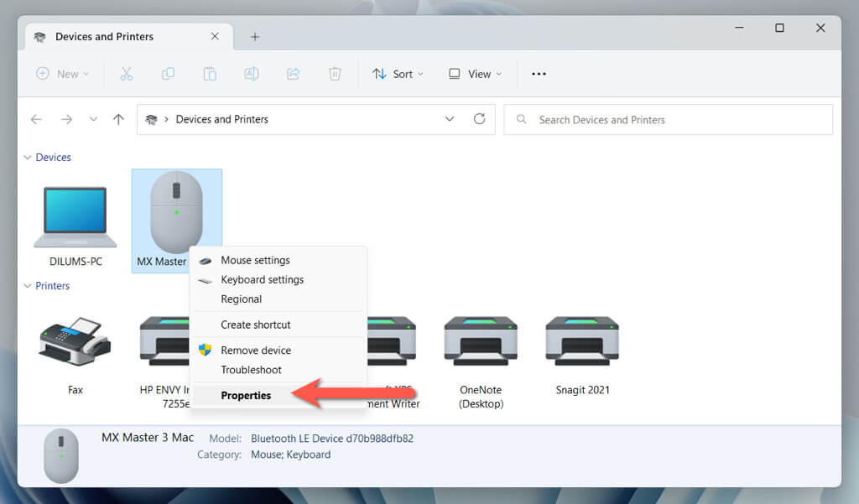The image size is (859, 504).
Task: Select the OneNote (Desktop) printer
Action: pyautogui.click(x=481, y=361)
